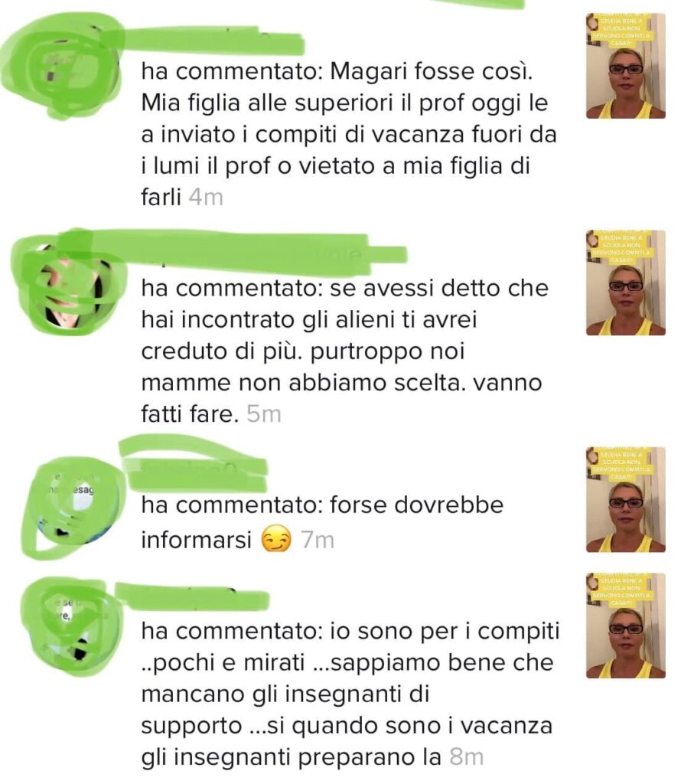The height and width of the screenshot is (784, 694).
Task: Open video thumbnail beside "forse dovrebbe informarsi"
Action: (x=626, y=499)
